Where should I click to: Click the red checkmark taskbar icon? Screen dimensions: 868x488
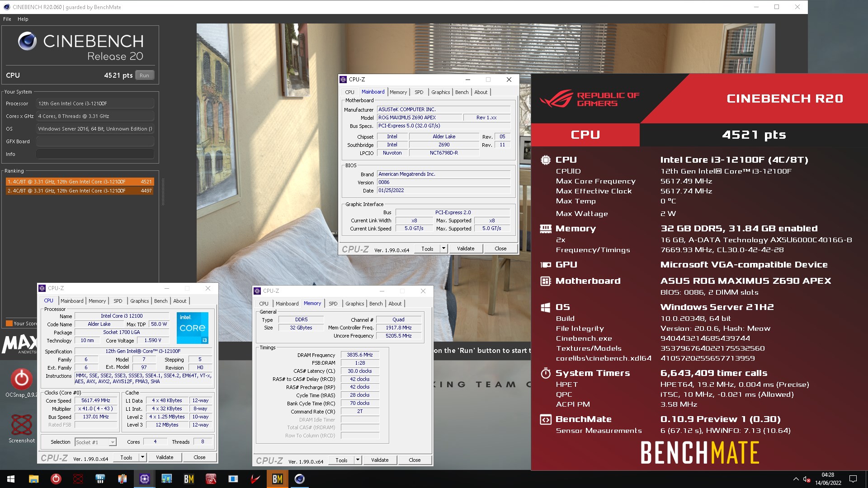(x=255, y=479)
